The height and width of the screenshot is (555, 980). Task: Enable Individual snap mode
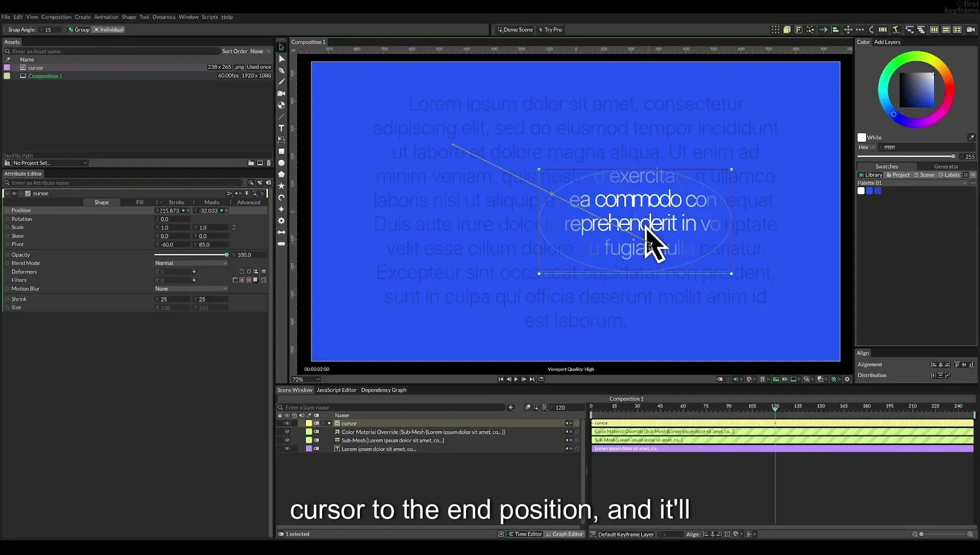click(x=109, y=30)
